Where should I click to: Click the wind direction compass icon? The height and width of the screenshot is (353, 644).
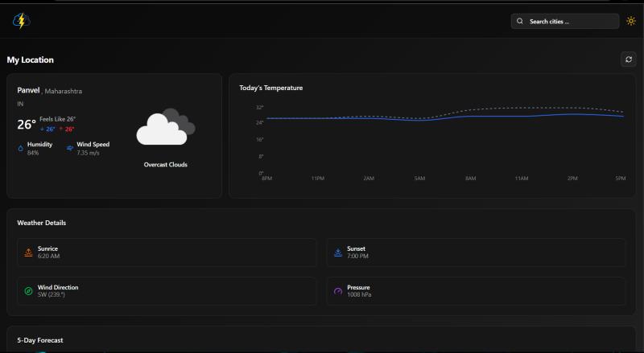point(28,291)
